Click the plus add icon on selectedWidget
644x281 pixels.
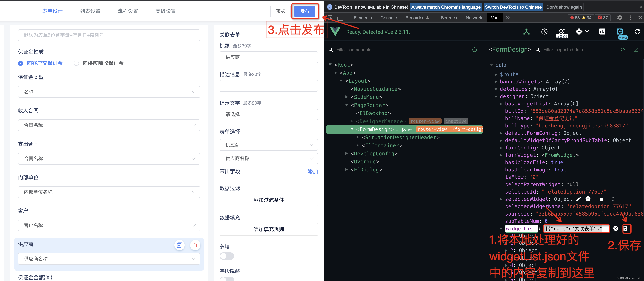[x=588, y=199]
